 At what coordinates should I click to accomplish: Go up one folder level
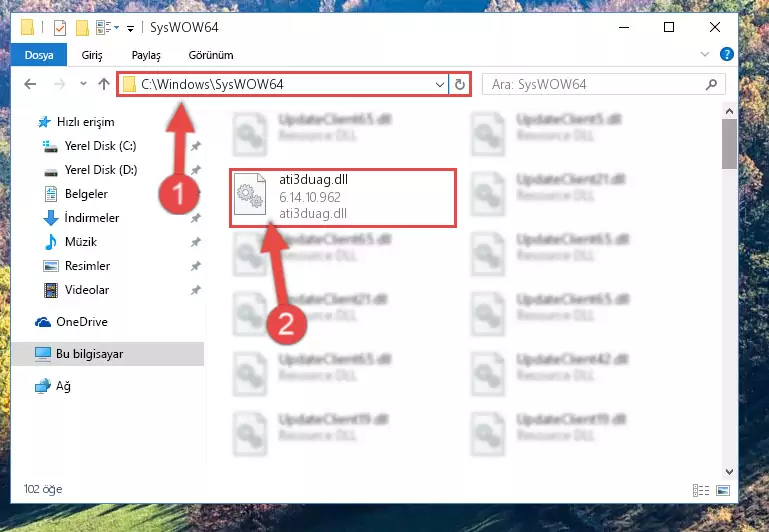tap(103, 84)
